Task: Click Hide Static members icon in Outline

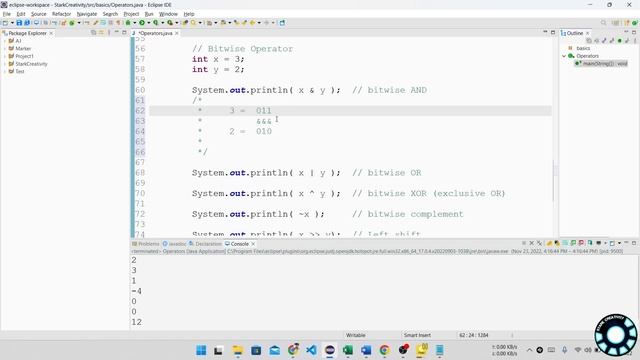Action: coord(612,40)
